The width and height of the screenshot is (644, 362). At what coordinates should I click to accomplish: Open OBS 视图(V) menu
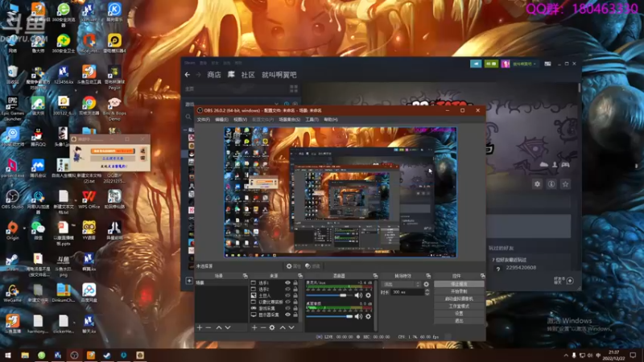[240, 119]
